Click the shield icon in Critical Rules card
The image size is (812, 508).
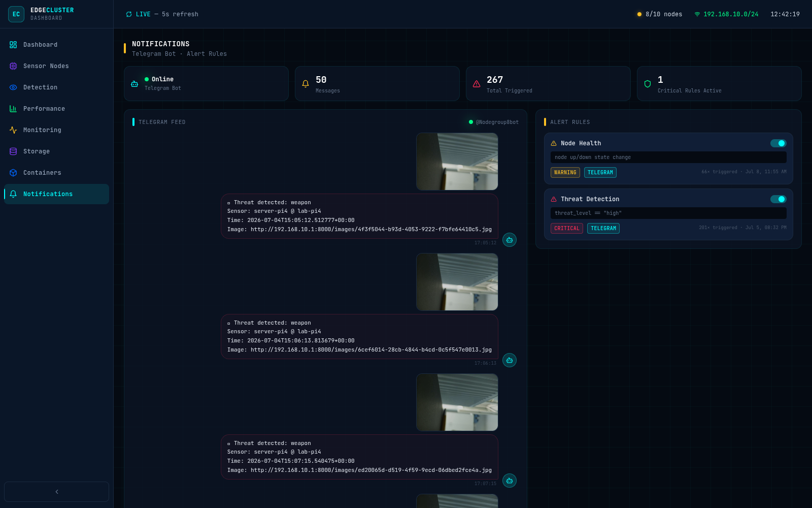coord(648,84)
